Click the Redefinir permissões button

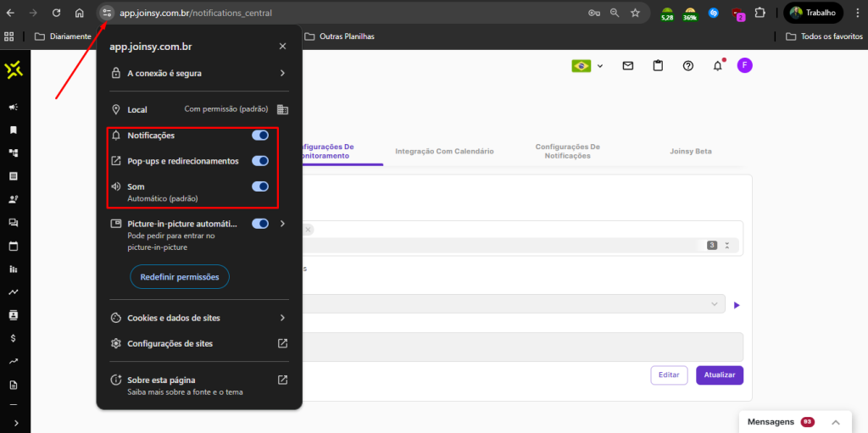tap(180, 277)
